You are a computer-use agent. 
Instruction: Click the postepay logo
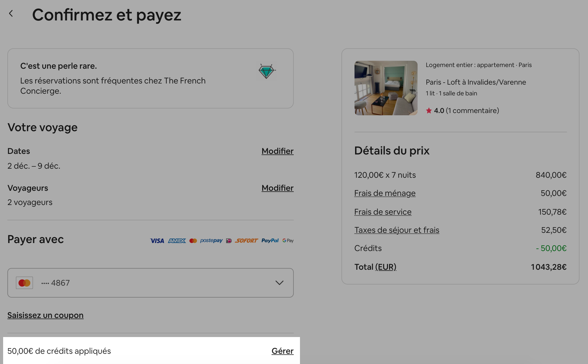[211, 240]
